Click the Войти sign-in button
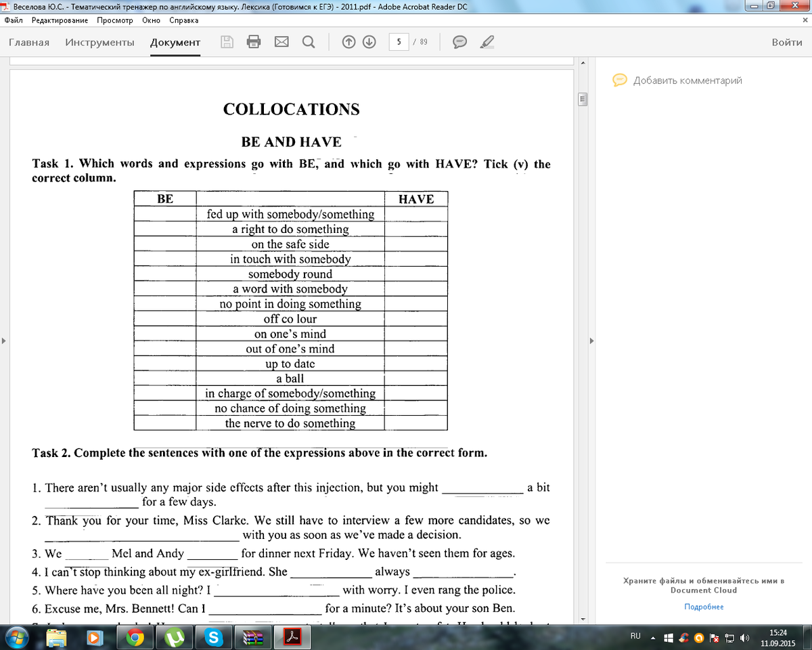Screen dimensions: 812x650 [x=787, y=42]
